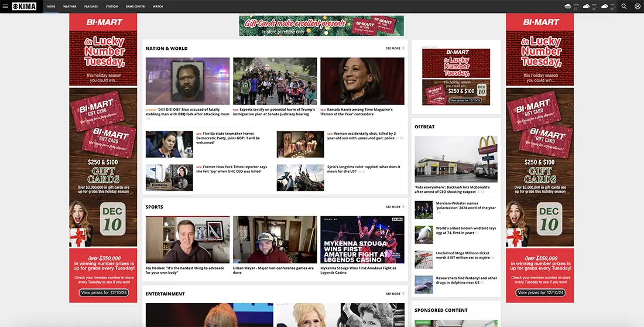Viewport: 644px width, 327px height.
Task: Click 'View prizes for 12/10/24' in sidebar box ad
Action: point(464,100)
